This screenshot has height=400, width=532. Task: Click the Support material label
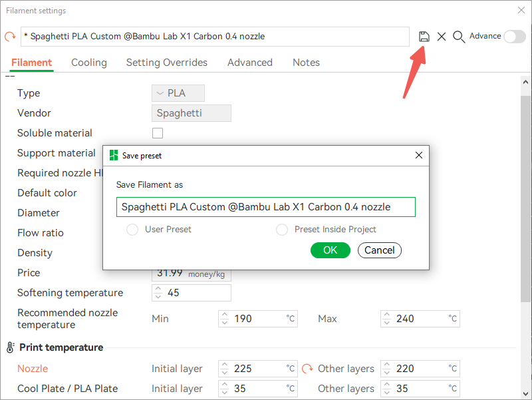coord(57,153)
